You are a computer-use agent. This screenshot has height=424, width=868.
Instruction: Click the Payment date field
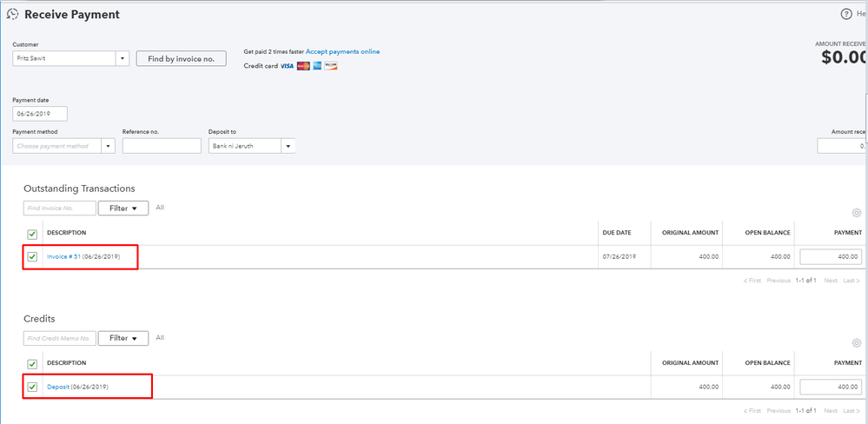(40, 114)
